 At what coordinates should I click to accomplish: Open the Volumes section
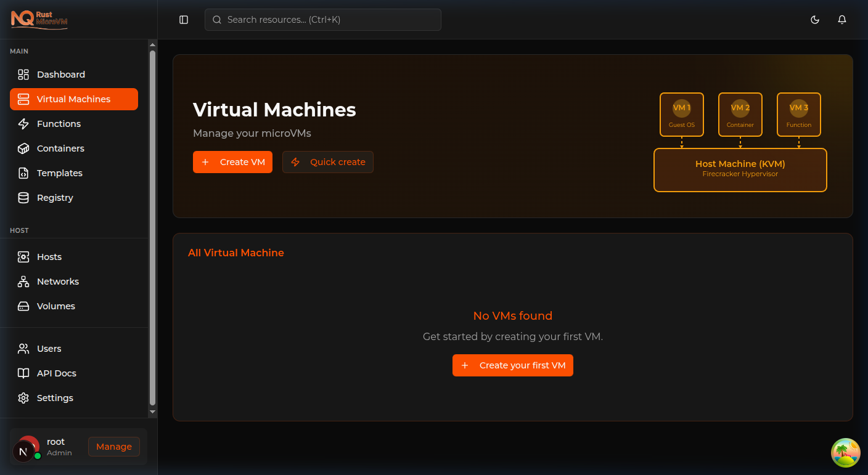pos(56,306)
